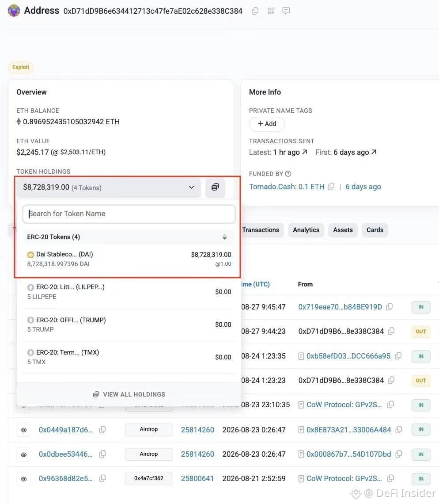Open address 0xb58efD03...DCC666a95

pyautogui.click(x=348, y=356)
